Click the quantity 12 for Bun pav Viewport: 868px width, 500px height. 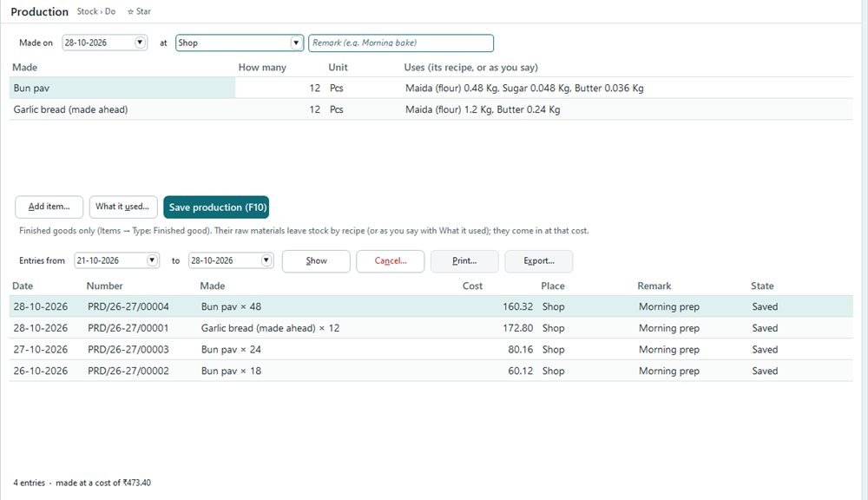(314, 88)
